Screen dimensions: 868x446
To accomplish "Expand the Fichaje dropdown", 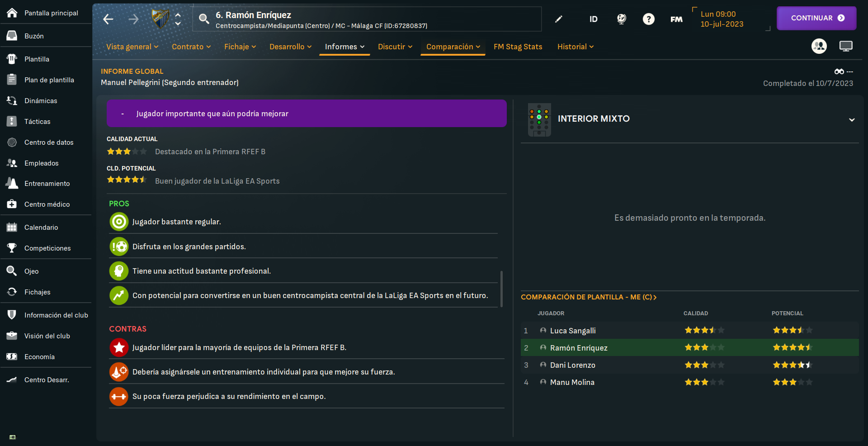I will click(x=240, y=47).
